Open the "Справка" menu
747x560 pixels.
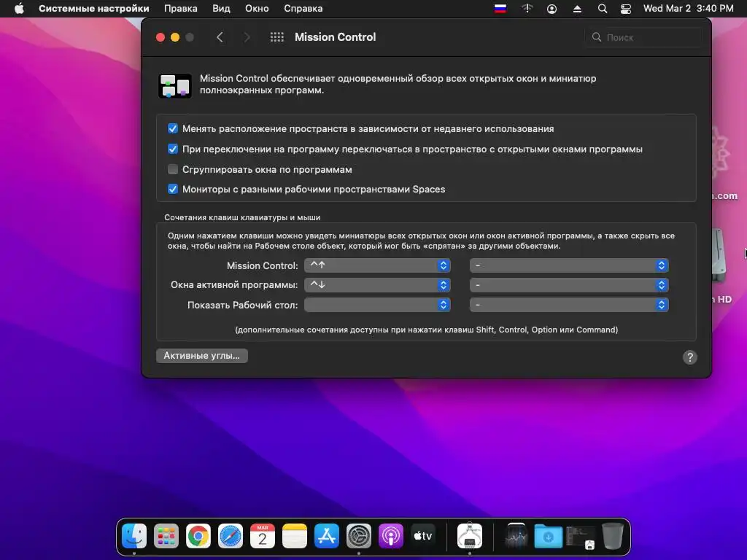pos(303,9)
